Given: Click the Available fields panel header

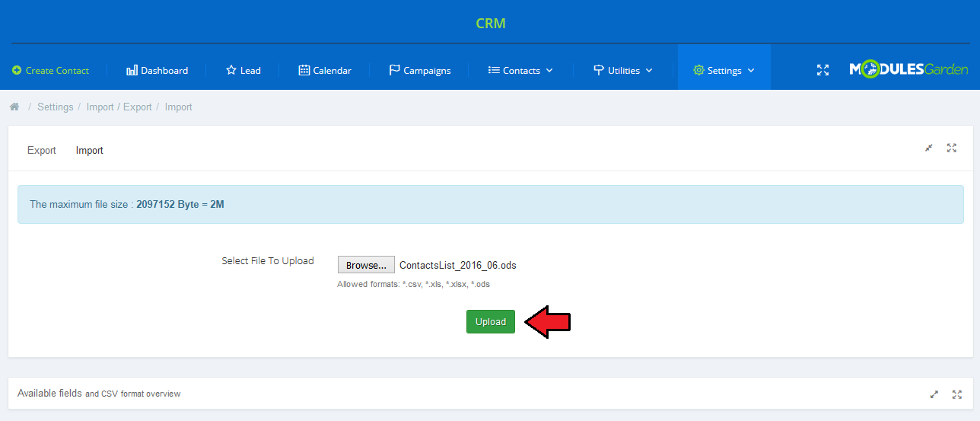Looking at the screenshot, I should 491,394.
